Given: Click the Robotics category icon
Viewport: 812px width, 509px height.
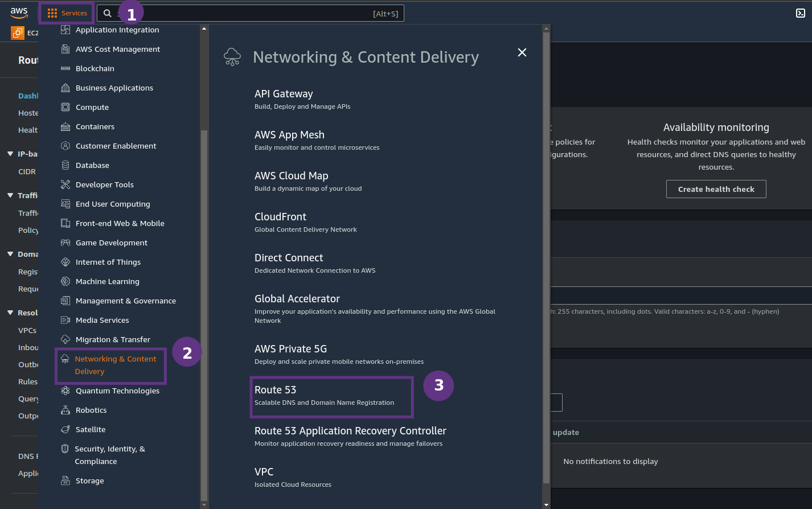Looking at the screenshot, I should [x=65, y=410].
